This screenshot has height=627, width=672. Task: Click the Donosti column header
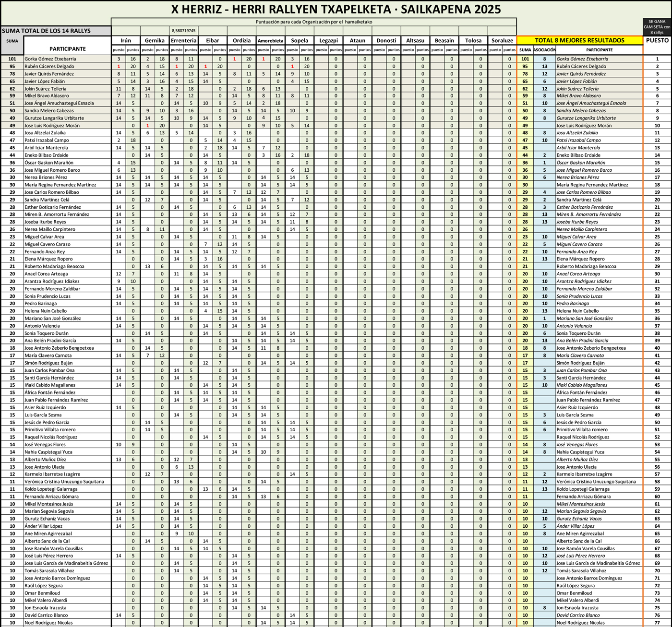[386, 40]
